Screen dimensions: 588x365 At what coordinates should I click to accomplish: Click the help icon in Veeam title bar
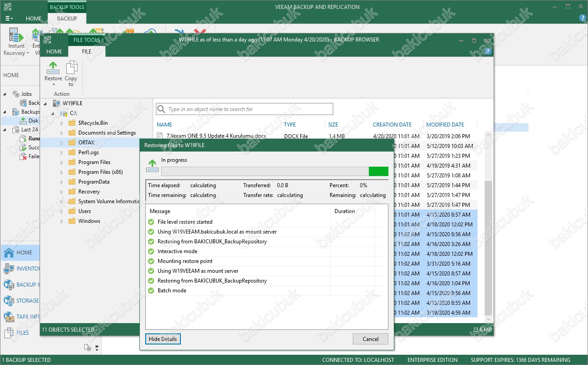click(x=582, y=18)
